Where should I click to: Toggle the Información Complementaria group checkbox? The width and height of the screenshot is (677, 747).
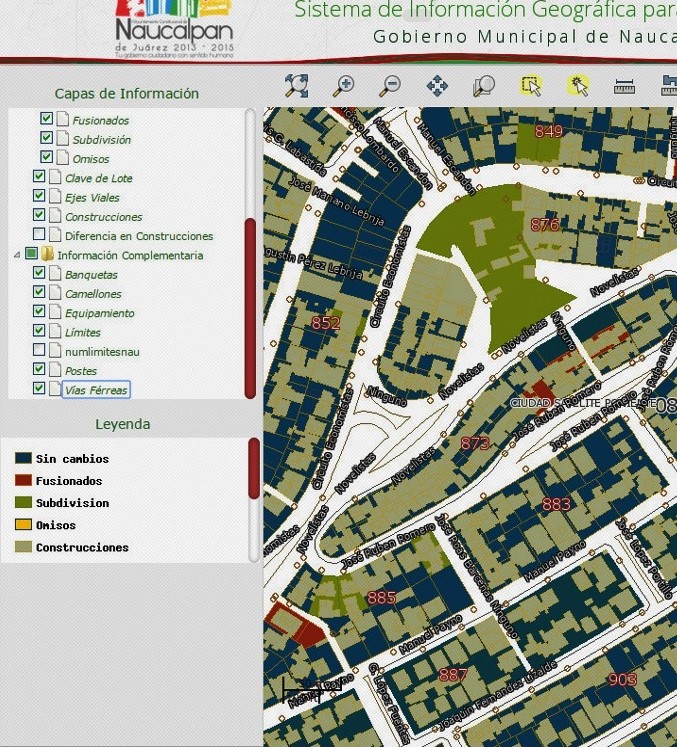click(31, 255)
